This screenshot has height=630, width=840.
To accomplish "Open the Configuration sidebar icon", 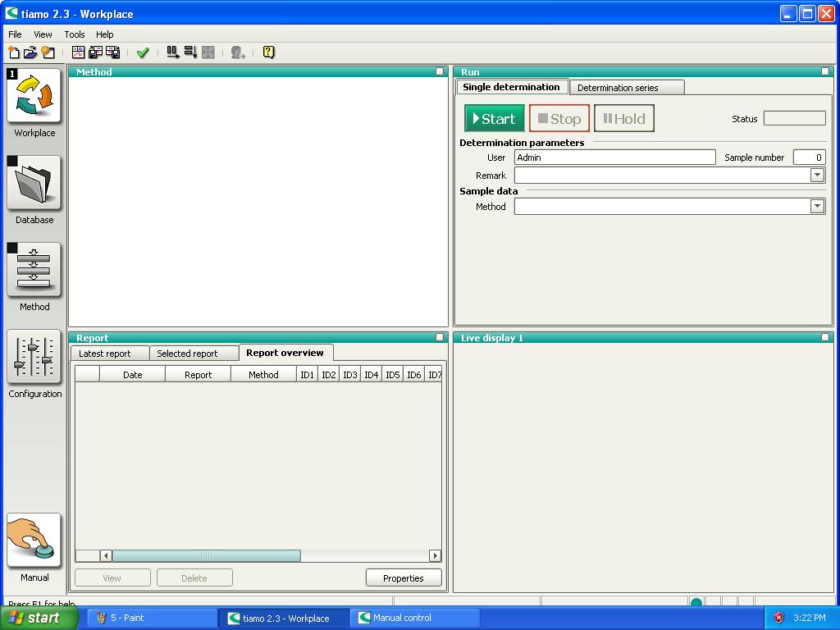I will point(34,357).
